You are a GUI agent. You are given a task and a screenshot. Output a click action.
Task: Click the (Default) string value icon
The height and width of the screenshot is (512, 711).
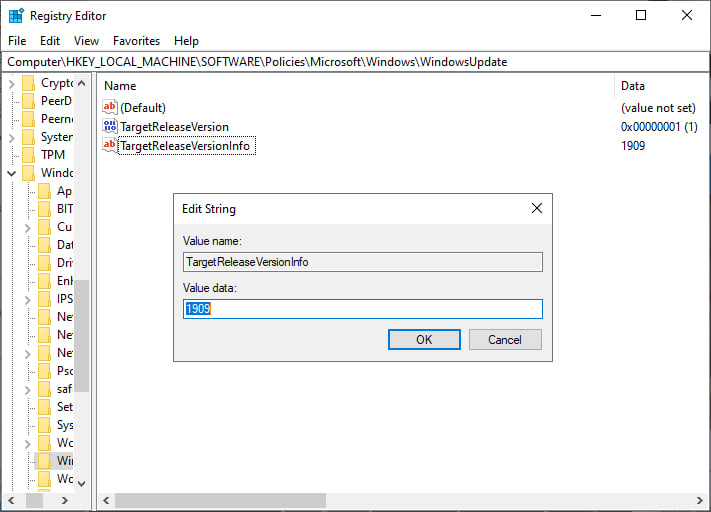tap(110, 107)
